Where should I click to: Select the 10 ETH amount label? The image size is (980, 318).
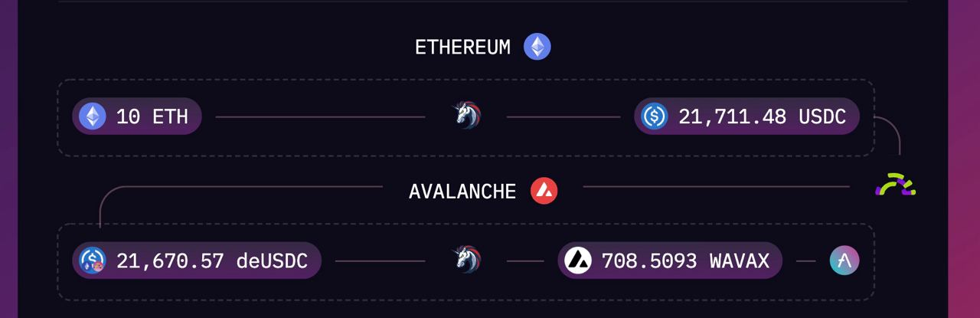point(152,116)
